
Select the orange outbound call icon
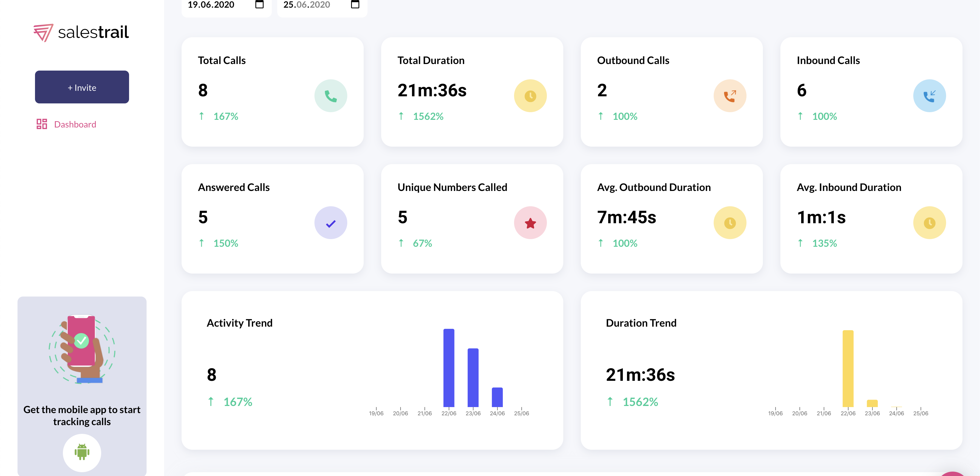pyautogui.click(x=730, y=95)
